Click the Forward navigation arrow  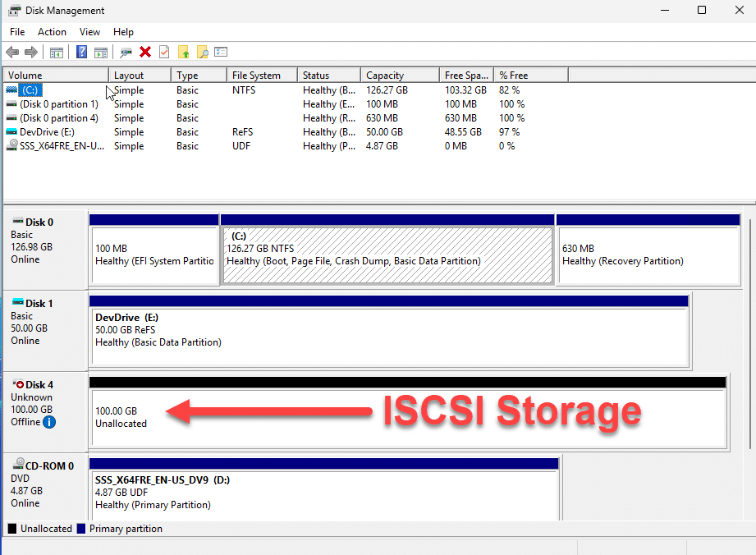[x=31, y=52]
